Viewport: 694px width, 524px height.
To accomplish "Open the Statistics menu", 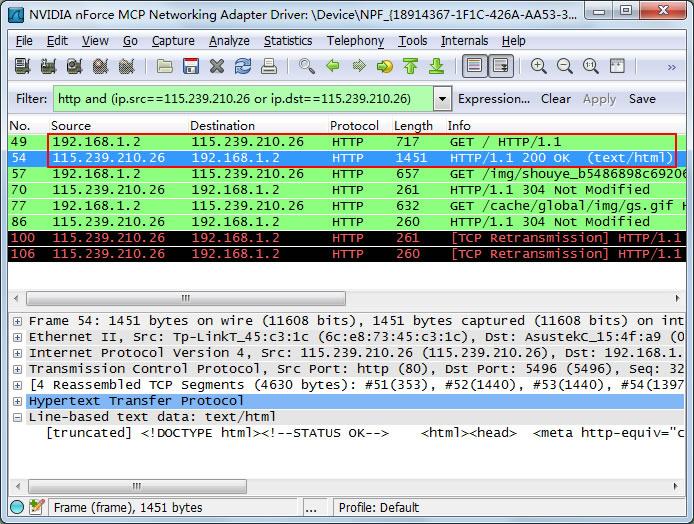I will pos(288,41).
